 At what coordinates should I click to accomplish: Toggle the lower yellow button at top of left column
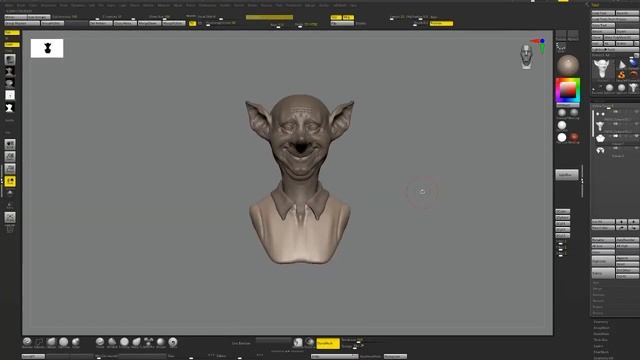(12, 44)
